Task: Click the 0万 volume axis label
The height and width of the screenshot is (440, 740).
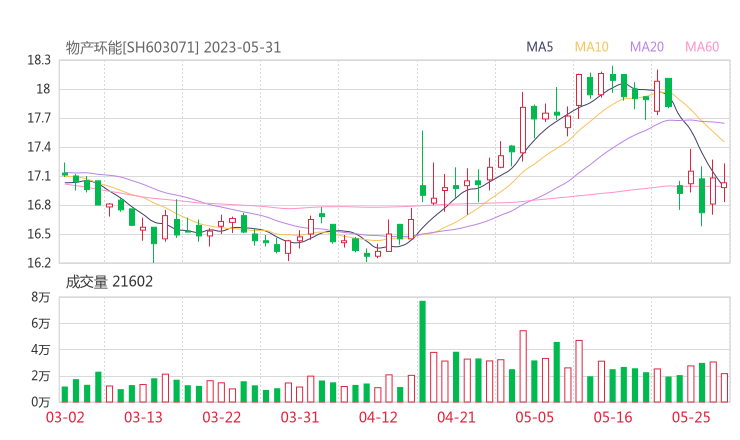Action: pos(41,402)
